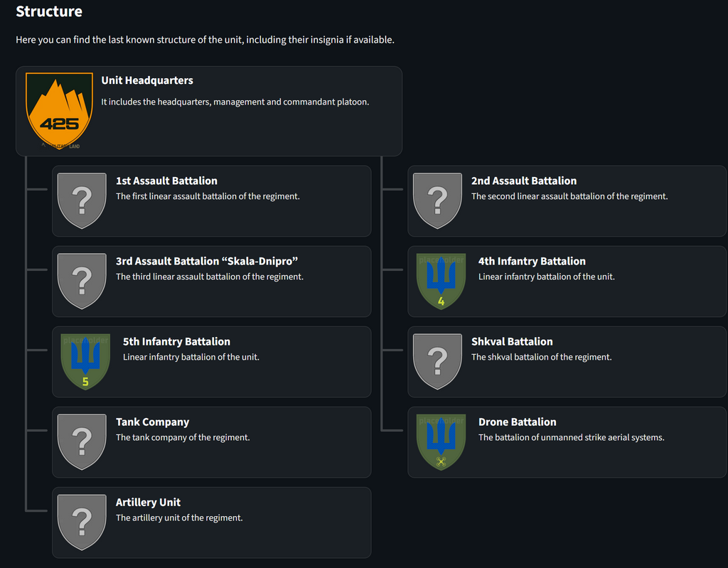This screenshot has width=728, height=568.
Task: Click the Artillery Unit heading
Action: (x=148, y=502)
